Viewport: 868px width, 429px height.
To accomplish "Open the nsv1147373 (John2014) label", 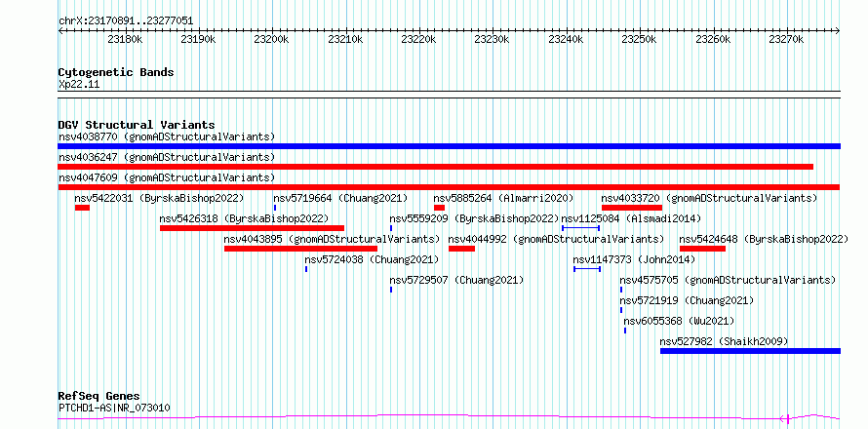I will click(634, 259).
